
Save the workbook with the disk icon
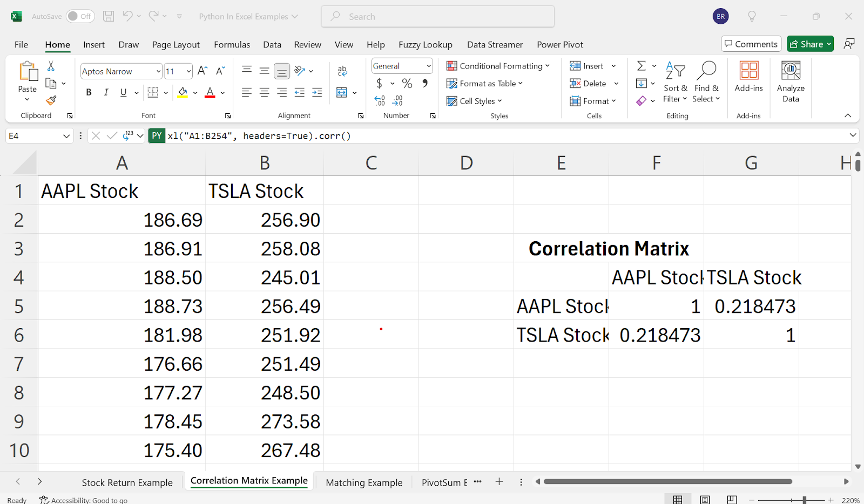coord(109,16)
